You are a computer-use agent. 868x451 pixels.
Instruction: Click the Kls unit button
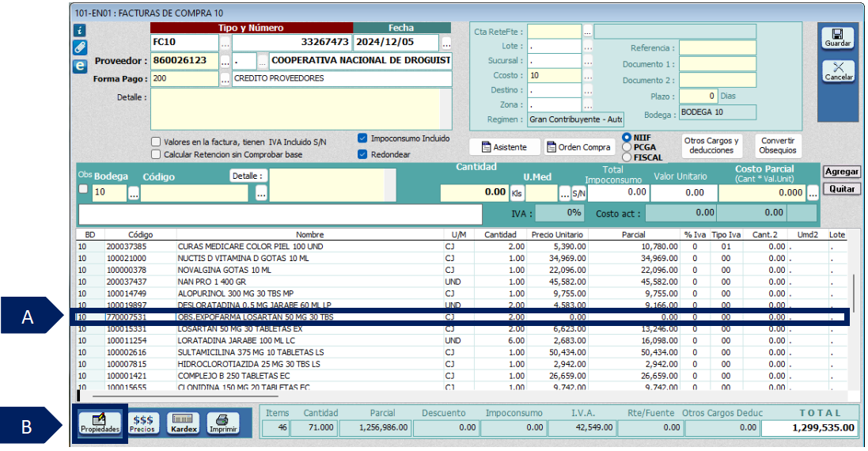pos(517,193)
